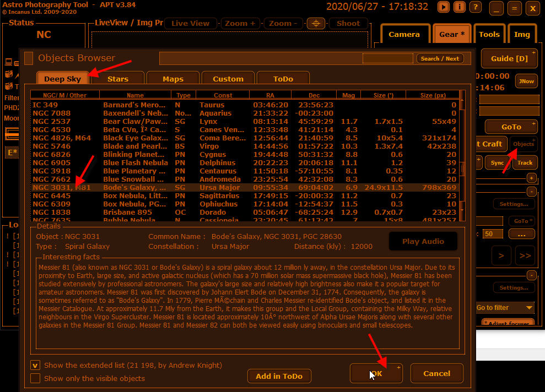Click the JNow coordinate epoch button

pos(526,81)
